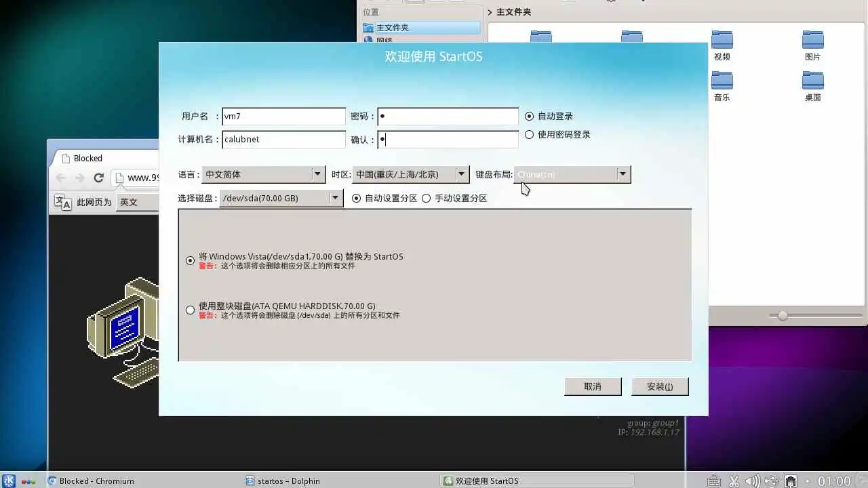Click the 计算机名 field containing calubnet

[x=283, y=139]
